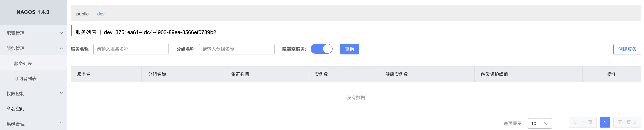Toggle the 隐藏空服务 switch
Image resolution: width=644 pixels, height=130 pixels.
pyautogui.click(x=321, y=49)
